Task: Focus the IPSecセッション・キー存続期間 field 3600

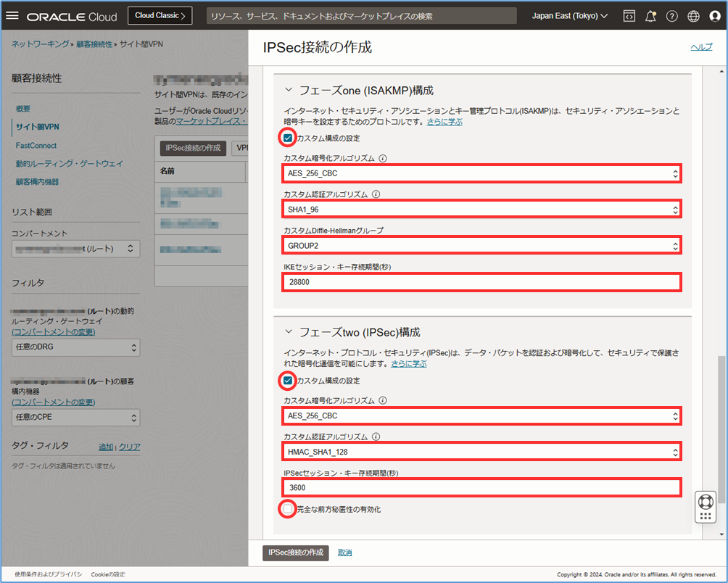Action: pyautogui.click(x=482, y=487)
